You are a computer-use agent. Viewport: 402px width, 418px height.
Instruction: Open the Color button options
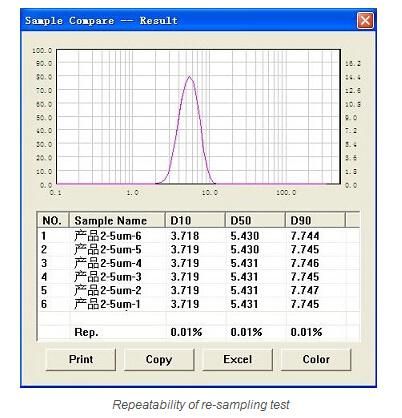point(316,359)
